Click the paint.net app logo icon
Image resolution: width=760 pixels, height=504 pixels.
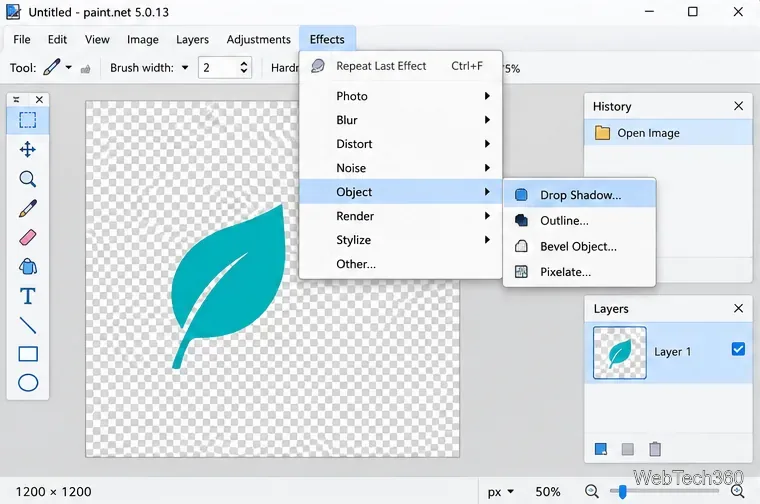13,12
